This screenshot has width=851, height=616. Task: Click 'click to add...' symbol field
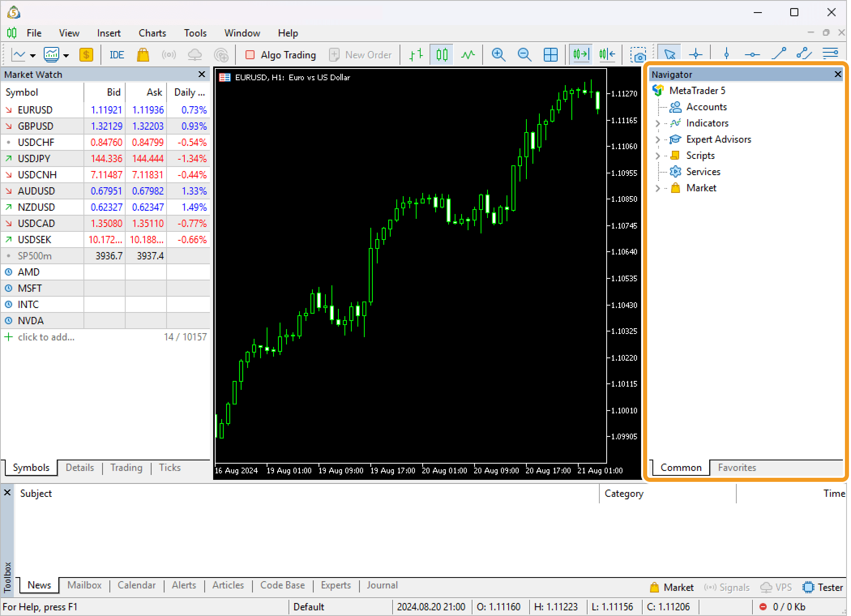(46, 337)
